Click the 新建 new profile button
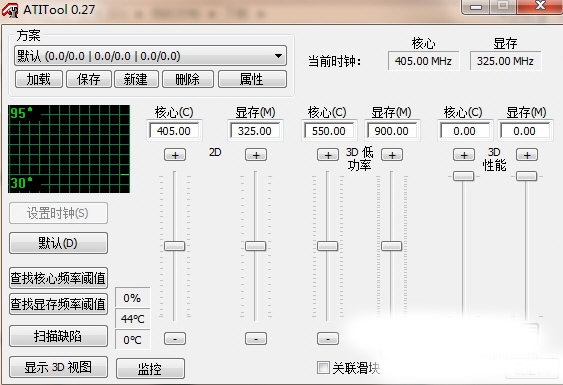Screen dimensions: 563x385 coord(136,79)
